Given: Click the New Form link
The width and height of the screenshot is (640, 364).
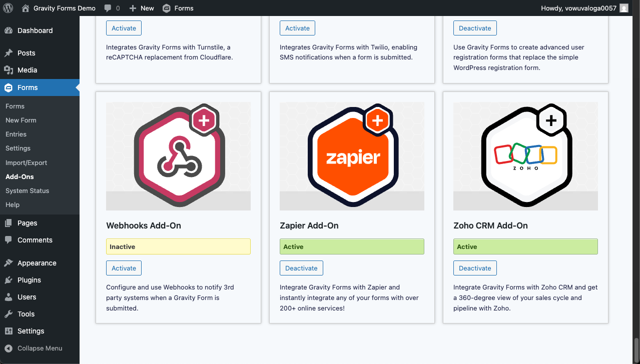Looking at the screenshot, I should 21,120.
